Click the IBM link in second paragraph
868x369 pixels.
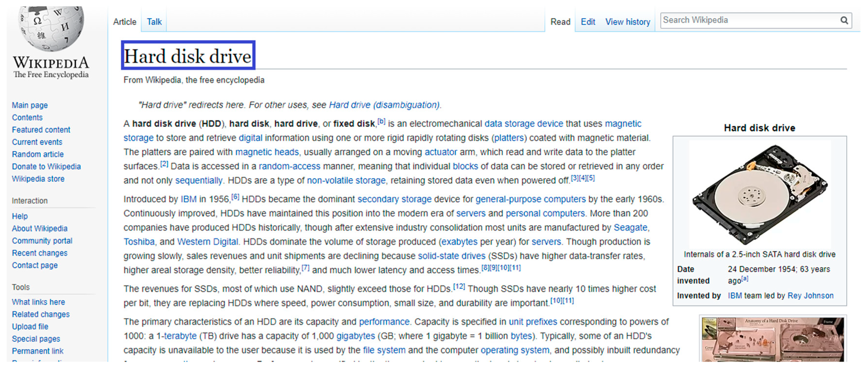(x=188, y=199)
